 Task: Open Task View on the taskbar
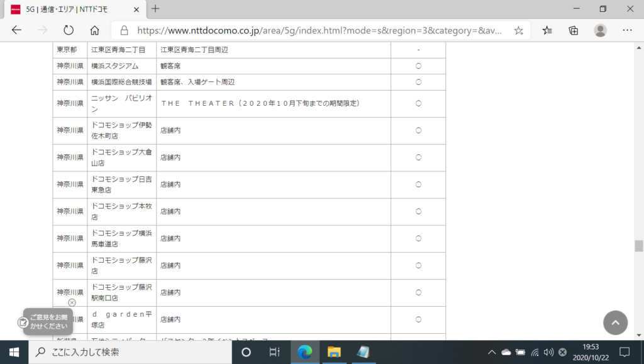[274, 352]
